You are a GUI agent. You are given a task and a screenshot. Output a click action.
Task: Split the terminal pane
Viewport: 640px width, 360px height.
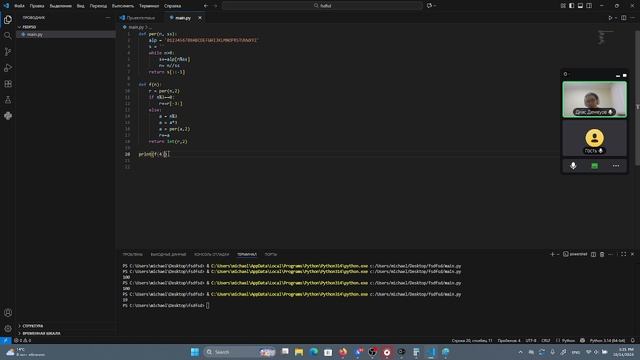pyautogui.click(x=593, y=254)
